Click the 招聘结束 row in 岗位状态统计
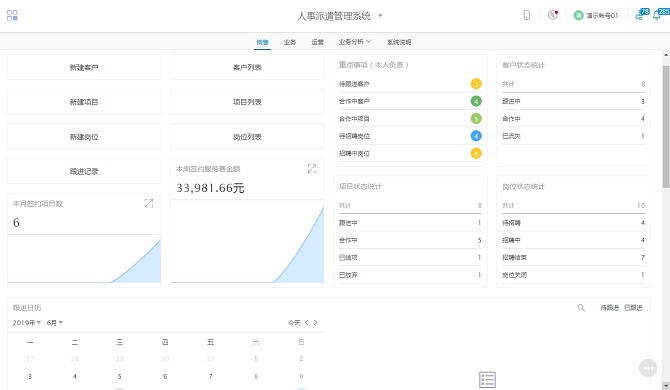 click(x=573, y=257)
